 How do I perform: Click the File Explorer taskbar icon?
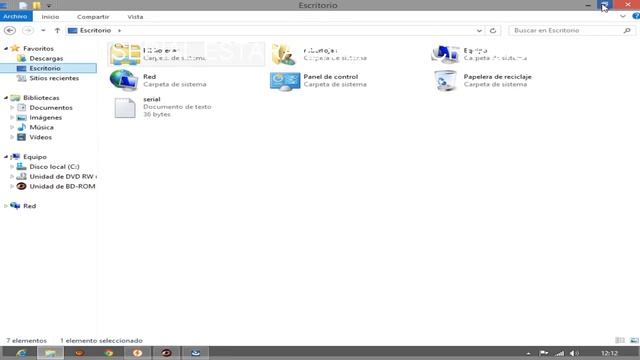[50, 353]
